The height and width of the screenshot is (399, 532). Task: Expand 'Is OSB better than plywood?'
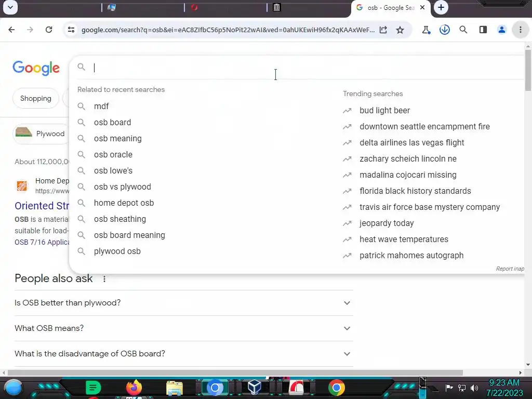pos(183,303)
